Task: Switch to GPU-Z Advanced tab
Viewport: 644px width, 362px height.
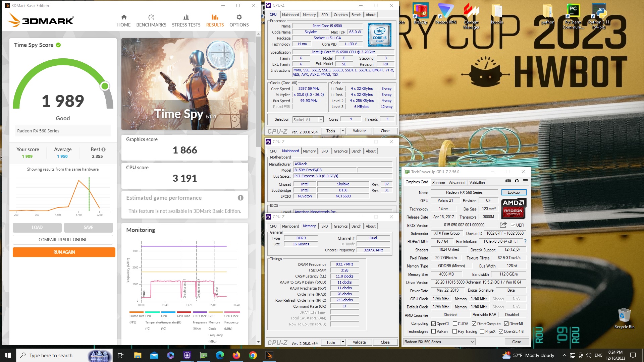Action: [x=457, y=183]
